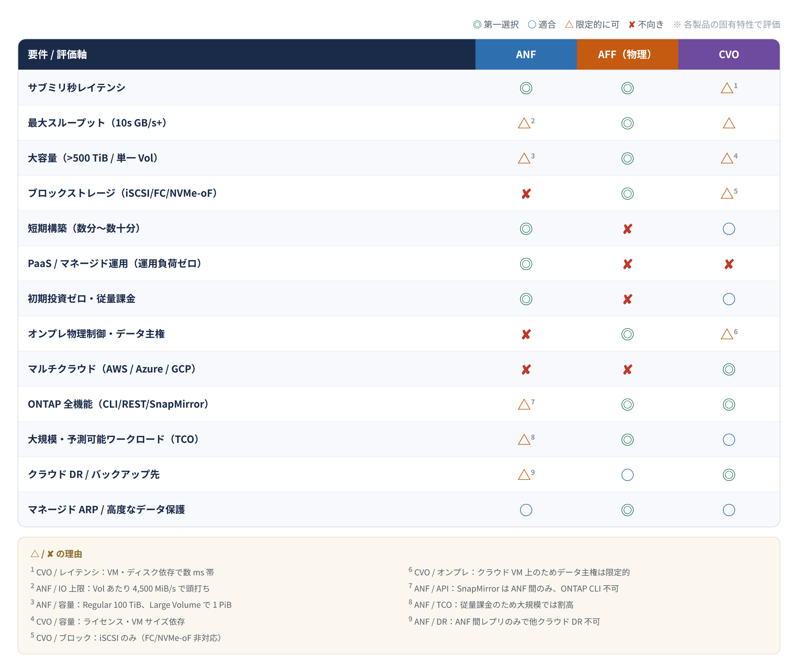Click the ANF double-circle for サブミリ秒レイテンシ

pyautogui.click(x=526, y=88)
